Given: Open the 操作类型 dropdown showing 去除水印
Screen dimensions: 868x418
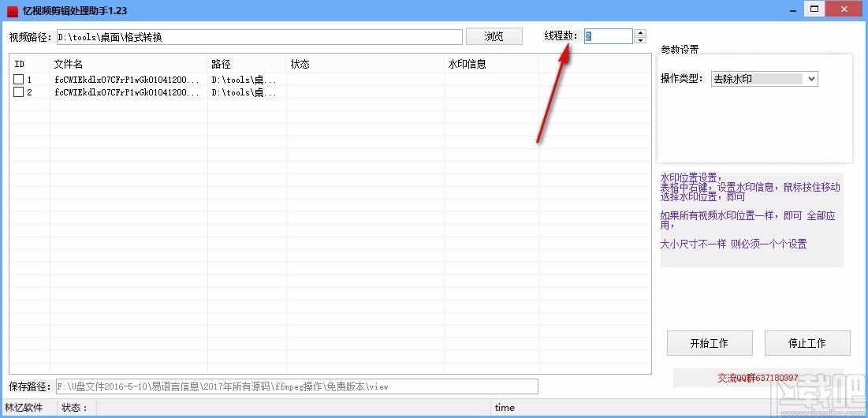Looking at the screenshot, I should click(764, 79).
